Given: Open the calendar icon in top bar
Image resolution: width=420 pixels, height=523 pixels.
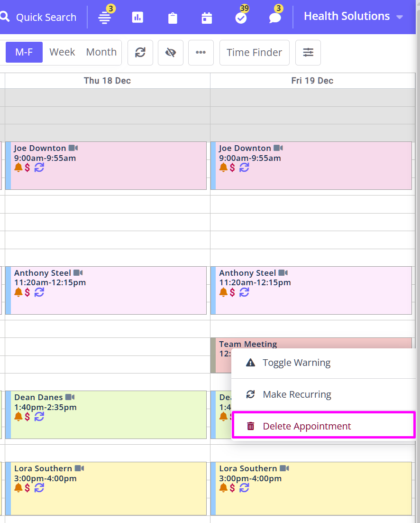Looking at the screenshot, I should coord(207,18).
